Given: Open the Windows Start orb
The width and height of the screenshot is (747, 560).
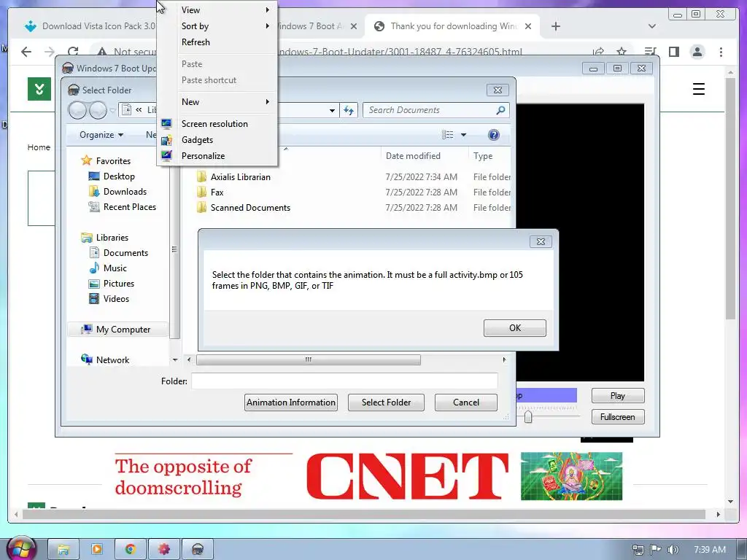Looking at the screenshot, I should 20,548.
